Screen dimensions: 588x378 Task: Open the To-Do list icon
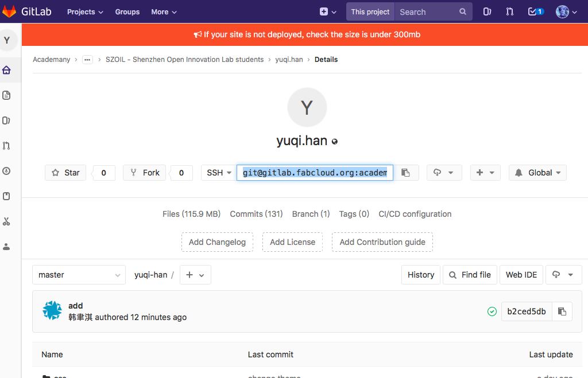535,11
